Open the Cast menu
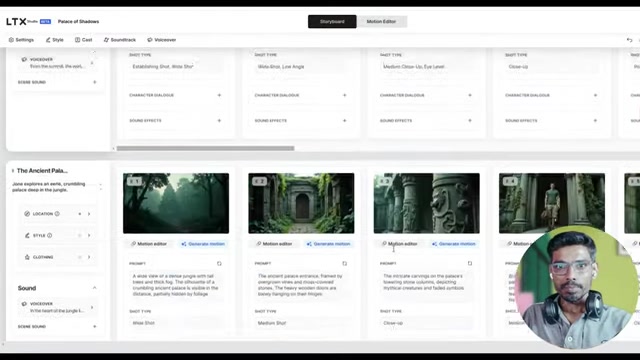Image resolution: width=640 pixels, height=360 pixels. pos(83,40)
